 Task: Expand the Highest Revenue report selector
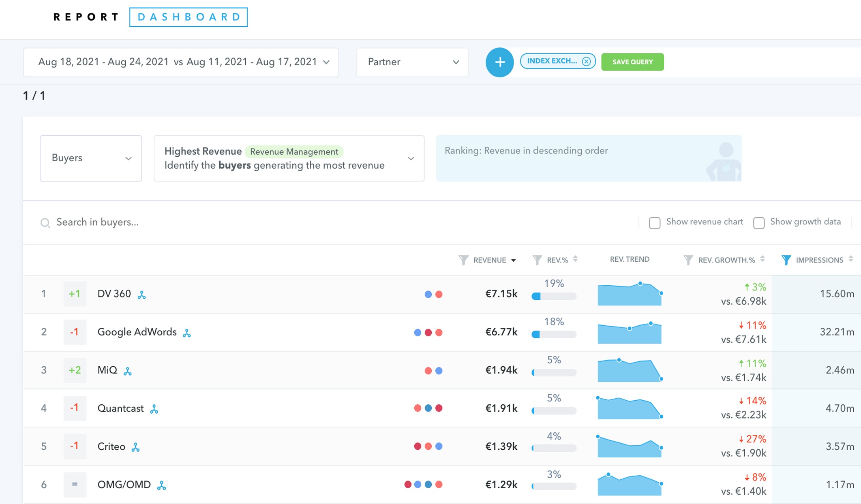[x=289, y=158]
